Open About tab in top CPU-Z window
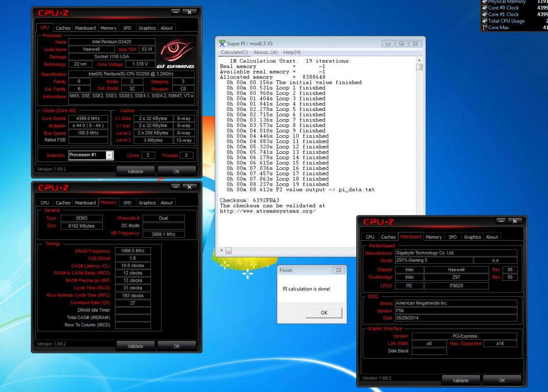Image resolution: width=548 pixels, height=392 pixels. pyautogui.click(x=167, y=28)
